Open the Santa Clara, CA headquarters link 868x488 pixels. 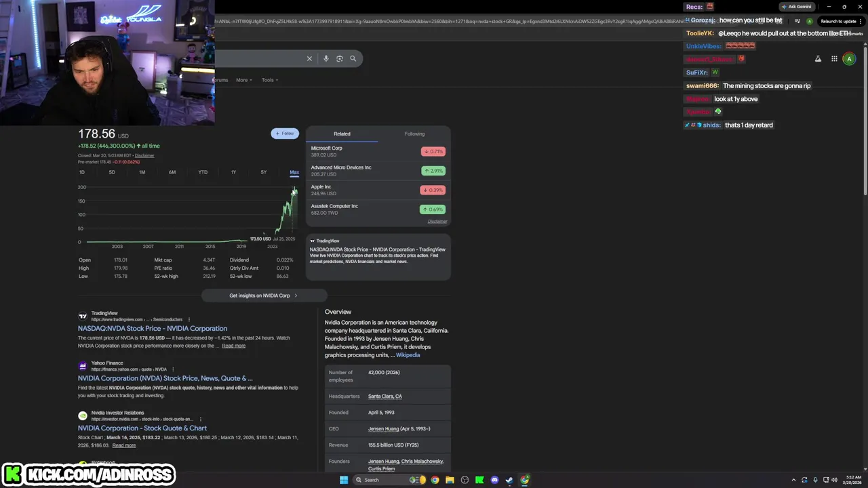click(384, 396)
